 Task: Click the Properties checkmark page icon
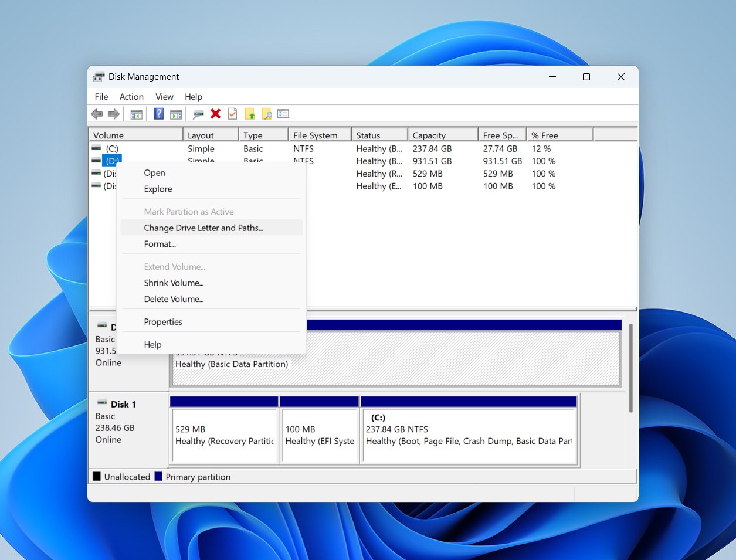[x=233, y=114]
